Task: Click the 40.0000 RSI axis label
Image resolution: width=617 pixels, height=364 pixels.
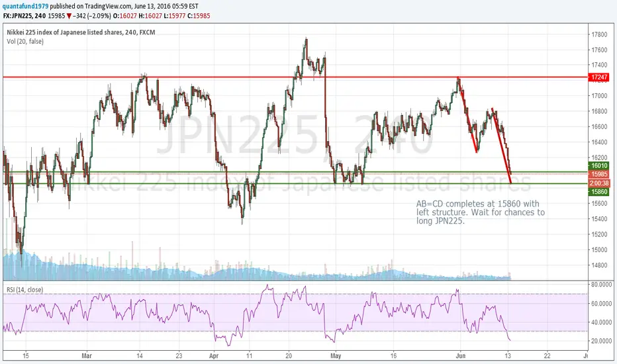Action: (601, 322)
